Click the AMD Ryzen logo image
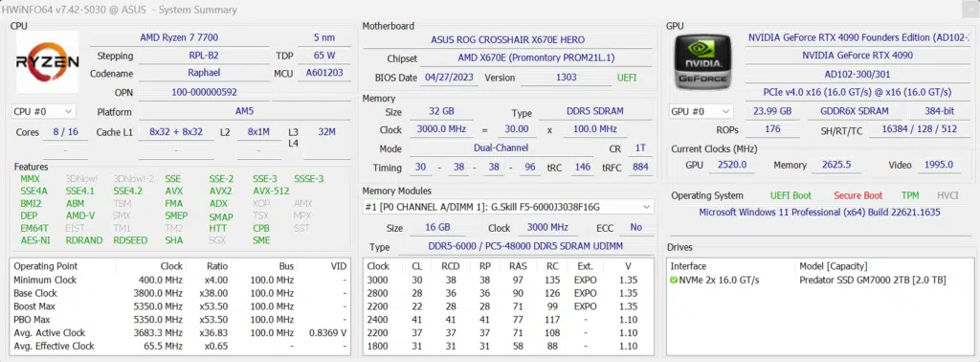This screenshot has height=362, width=980. pos(48,62)
